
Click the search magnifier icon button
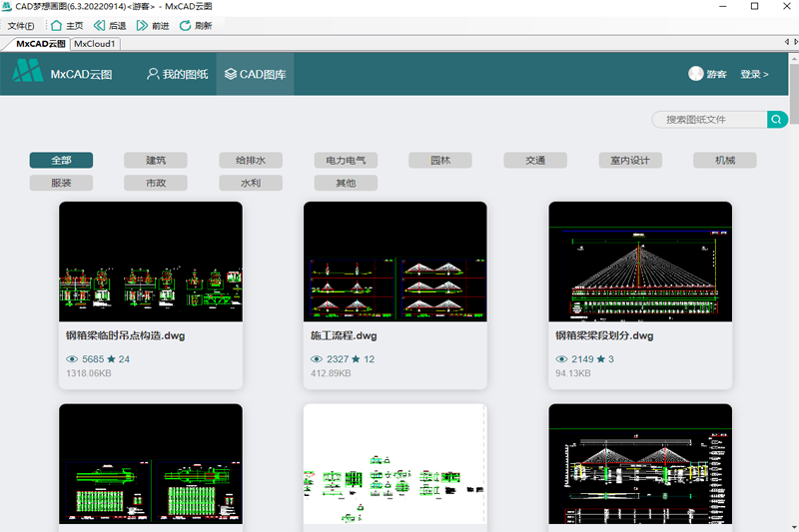click(x=777, y=120)
